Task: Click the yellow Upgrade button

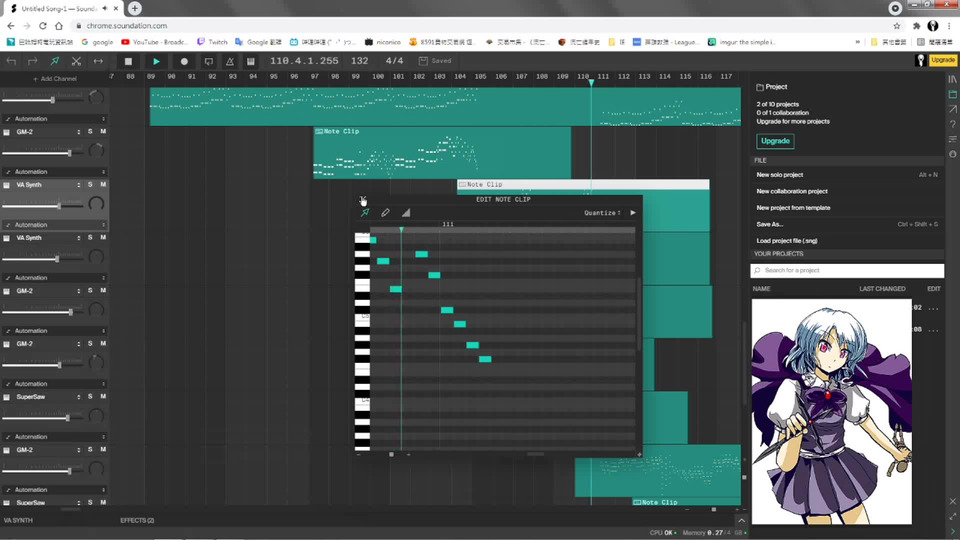Action: (x=942, y=60)
